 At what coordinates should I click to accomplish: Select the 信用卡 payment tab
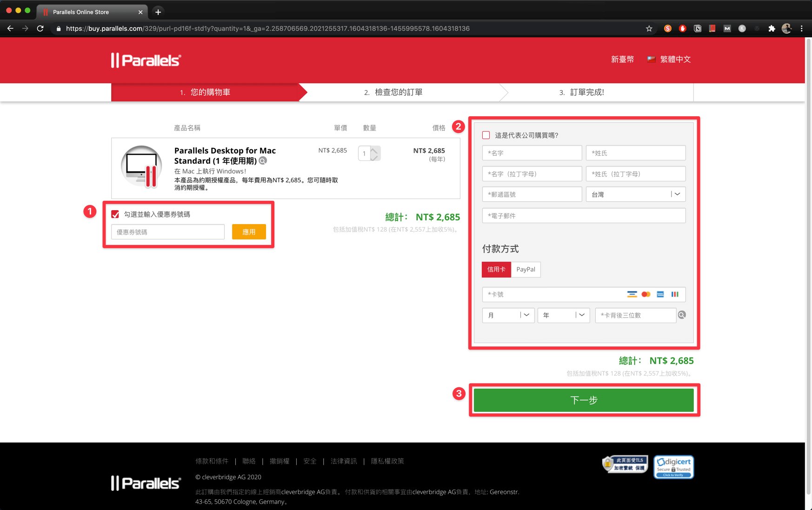coord(496,270)
